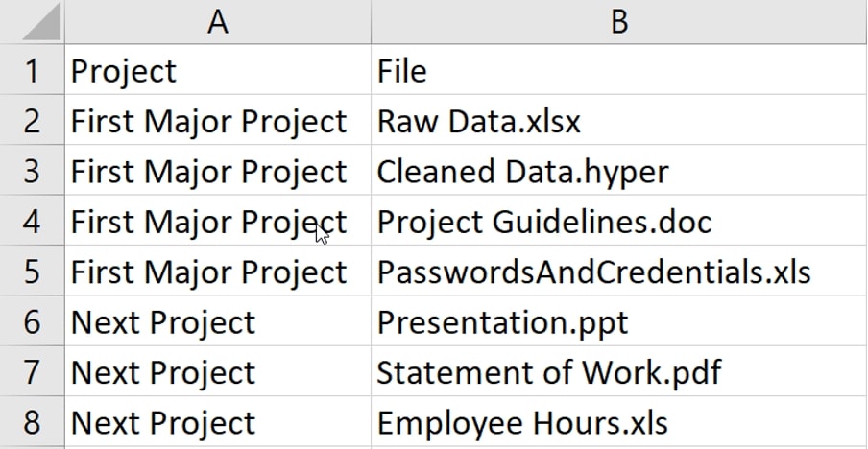The width and height of the screenshot is (868, 449).
Task: Select the Raw Data.xlsx cell
Action: [x=619, y=119]
